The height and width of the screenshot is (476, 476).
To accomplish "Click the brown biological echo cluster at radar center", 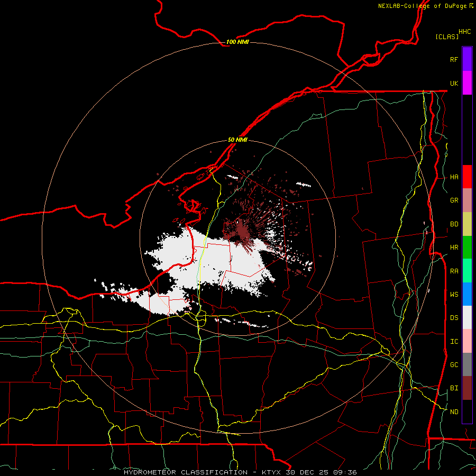I will 241,230.
